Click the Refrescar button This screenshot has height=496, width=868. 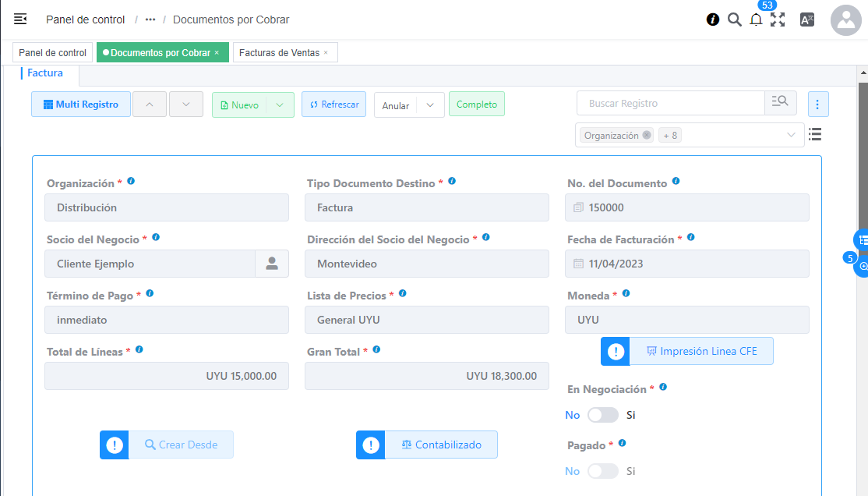333,105
